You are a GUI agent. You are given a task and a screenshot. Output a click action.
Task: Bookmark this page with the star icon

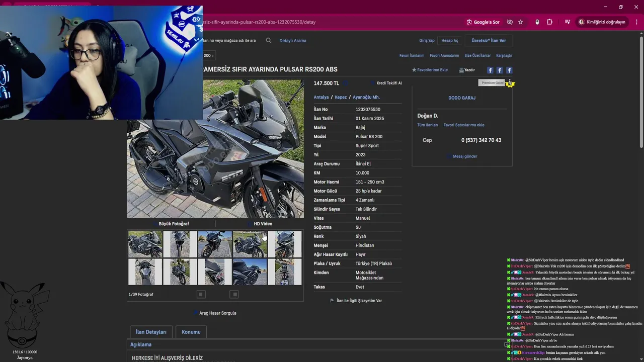point(521,22)
